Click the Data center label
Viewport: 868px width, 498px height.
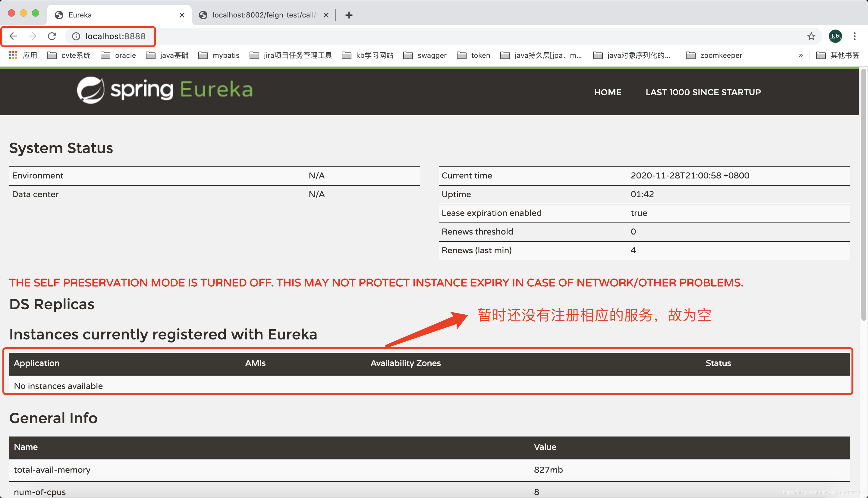coord(35,194)
